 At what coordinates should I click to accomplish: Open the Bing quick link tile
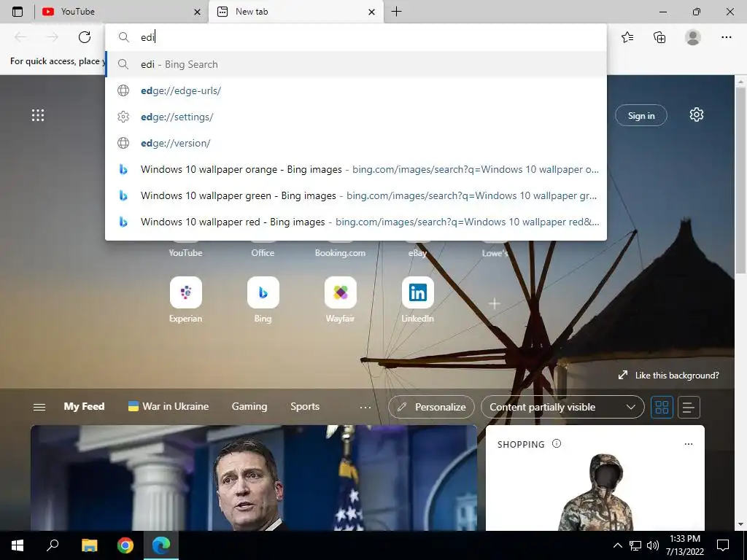pyautogui.click(x=263, y=300)
